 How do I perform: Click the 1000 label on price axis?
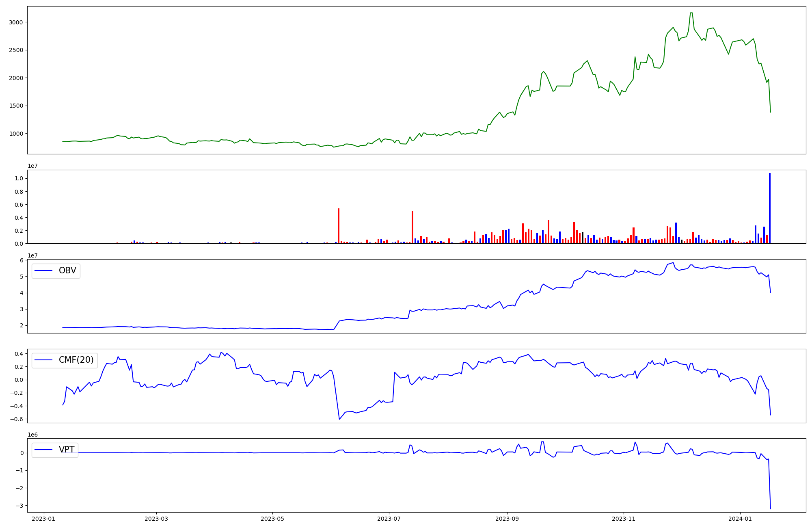pyautogui.click(x=16, y=134)
